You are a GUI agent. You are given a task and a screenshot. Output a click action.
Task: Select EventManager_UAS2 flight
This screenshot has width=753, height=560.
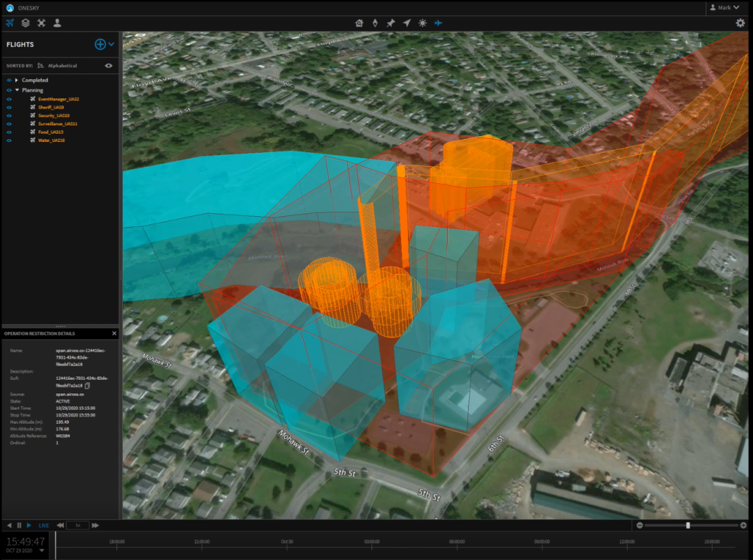[x=58, y=98]
